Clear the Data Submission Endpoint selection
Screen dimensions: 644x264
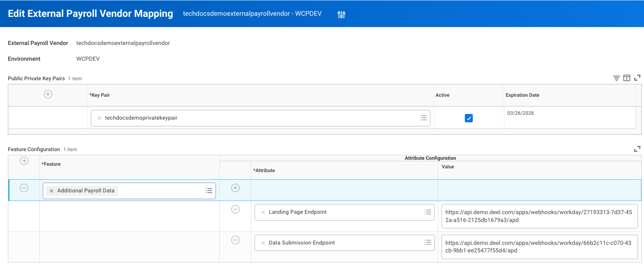[x=263, y=243]
